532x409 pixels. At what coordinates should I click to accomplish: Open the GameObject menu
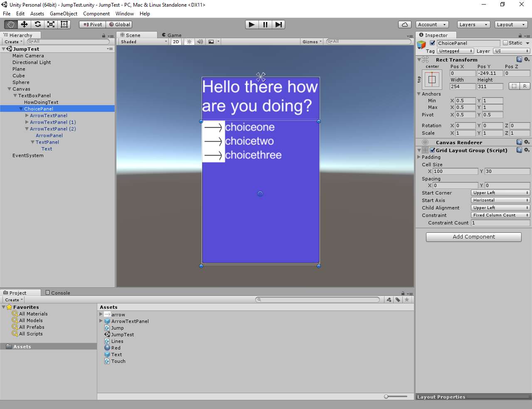[x=63, y=14]
